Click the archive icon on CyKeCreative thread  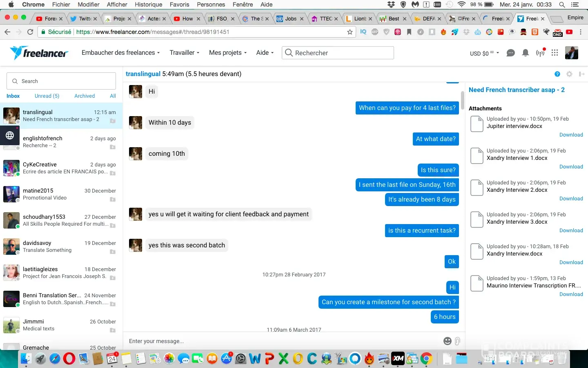(x=113, y=173)
